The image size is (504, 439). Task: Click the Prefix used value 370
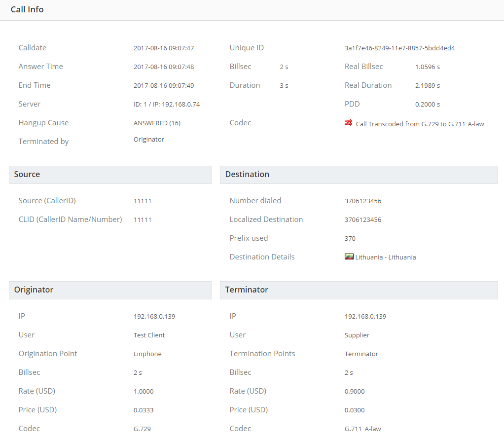[350, 238]
